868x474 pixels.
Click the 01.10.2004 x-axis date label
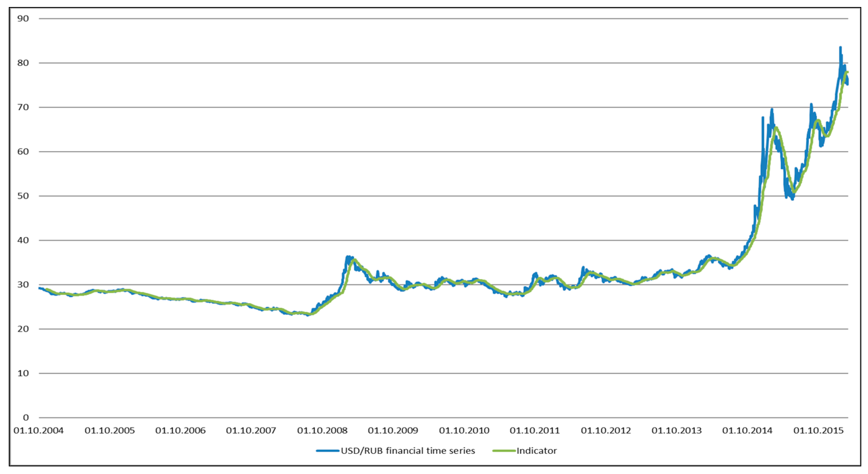point(39,430)
